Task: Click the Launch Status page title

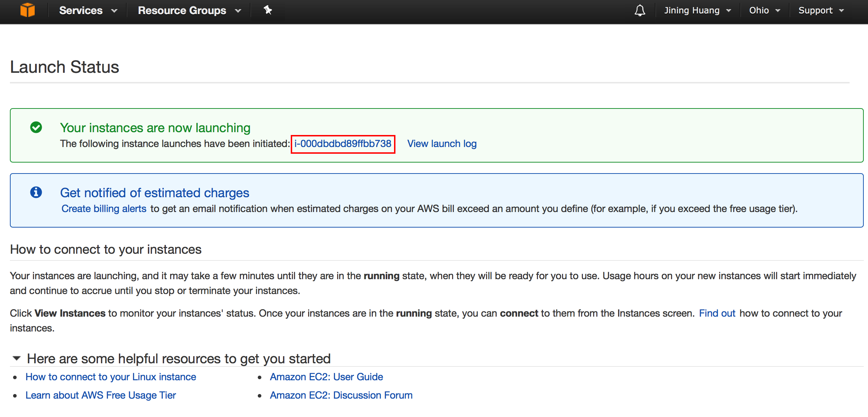Action: [x=64, y=67]
